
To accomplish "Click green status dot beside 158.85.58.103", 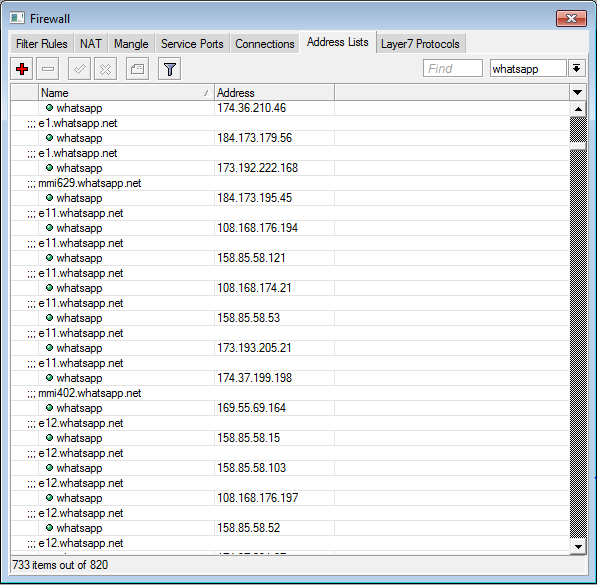I will click(49, 468).
